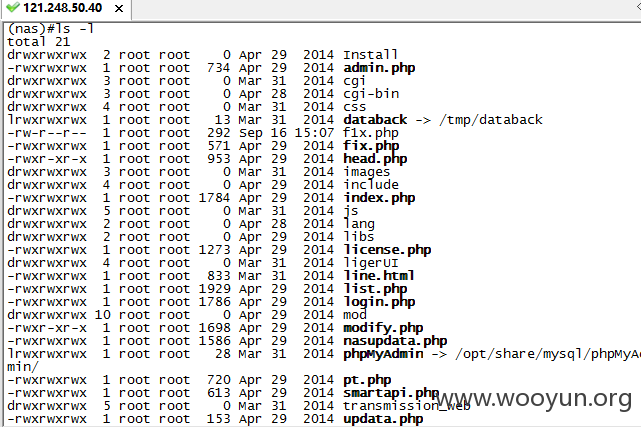Image resolution: width=641 pixels, height=427 pixels.
Task: Click the 1698 size of modify.php
Action: click(x=215, y=328)
